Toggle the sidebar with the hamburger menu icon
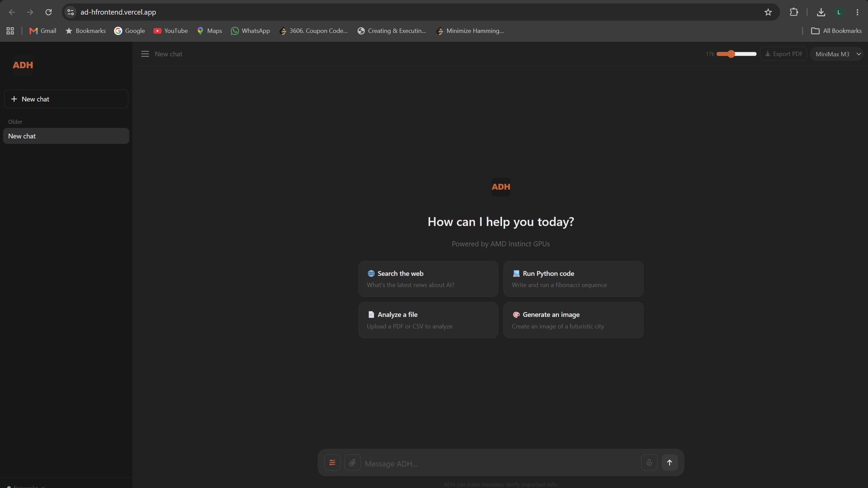This screenshot has width=868, height=488. click(x=145, y=54)
